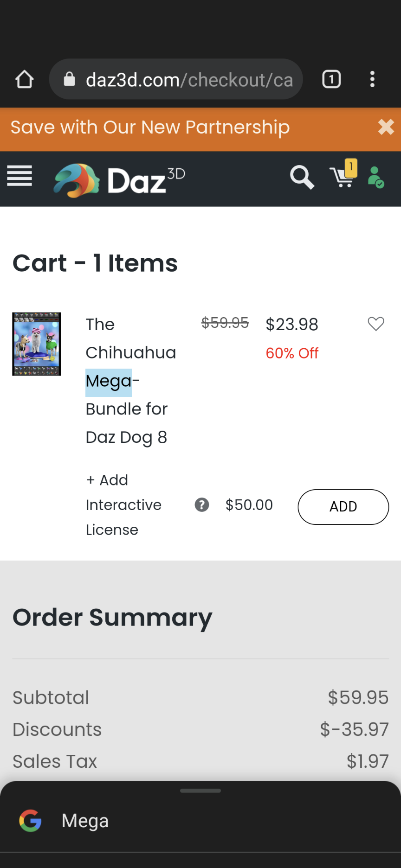Add the Chihuahua bundle to wishlist via heart
The width and height of the screenshot is (401, 868).
tap(376, 324)
